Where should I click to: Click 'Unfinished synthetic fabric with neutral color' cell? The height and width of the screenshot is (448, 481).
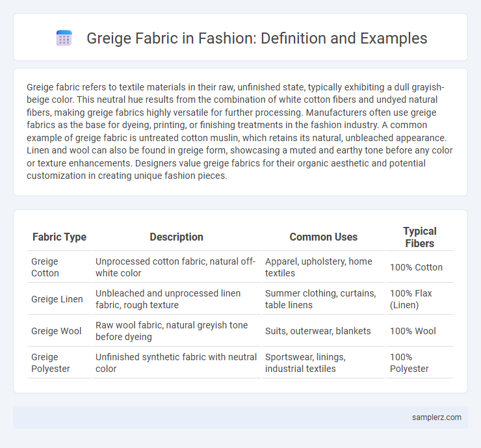coord(176,363)
